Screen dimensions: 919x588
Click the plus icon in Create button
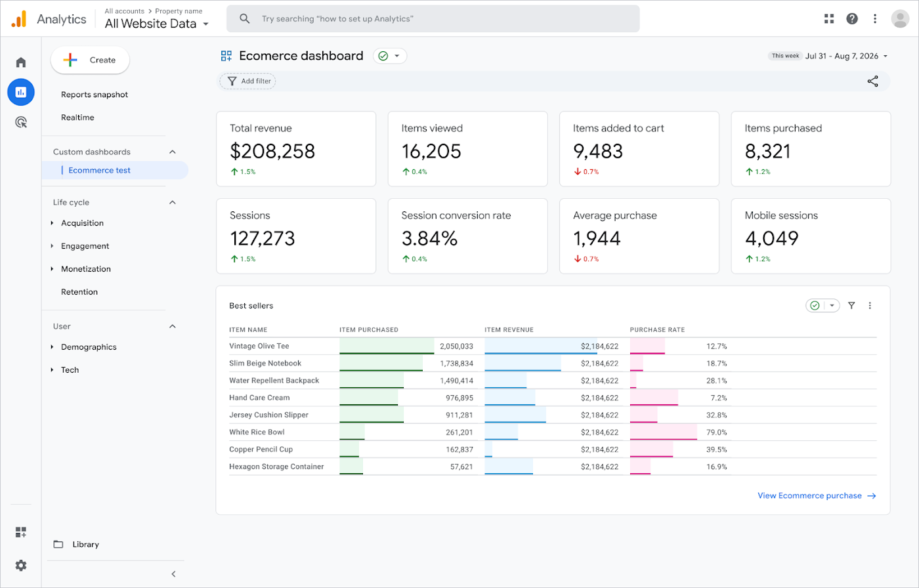pos(70,60)
